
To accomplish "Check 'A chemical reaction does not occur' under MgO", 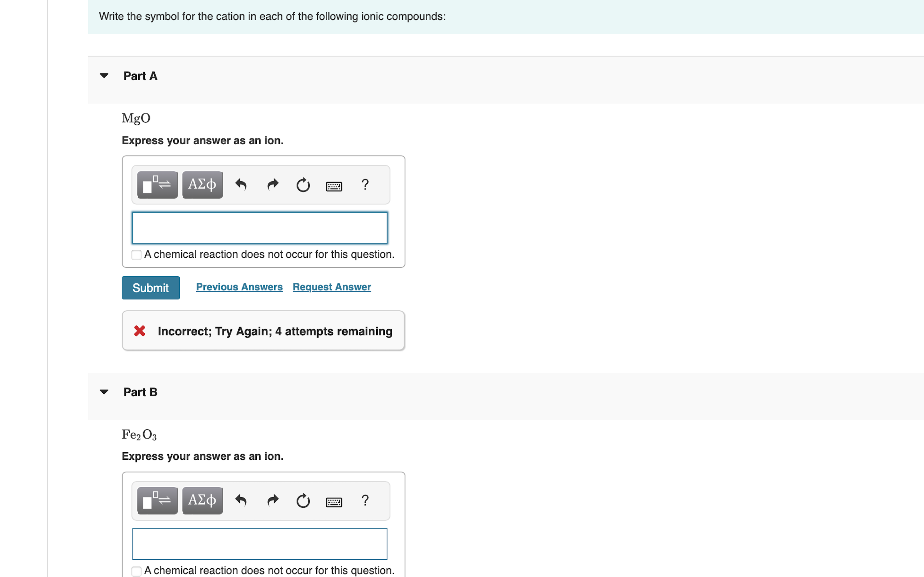I will pyautogui.click(x=136, y=255).
